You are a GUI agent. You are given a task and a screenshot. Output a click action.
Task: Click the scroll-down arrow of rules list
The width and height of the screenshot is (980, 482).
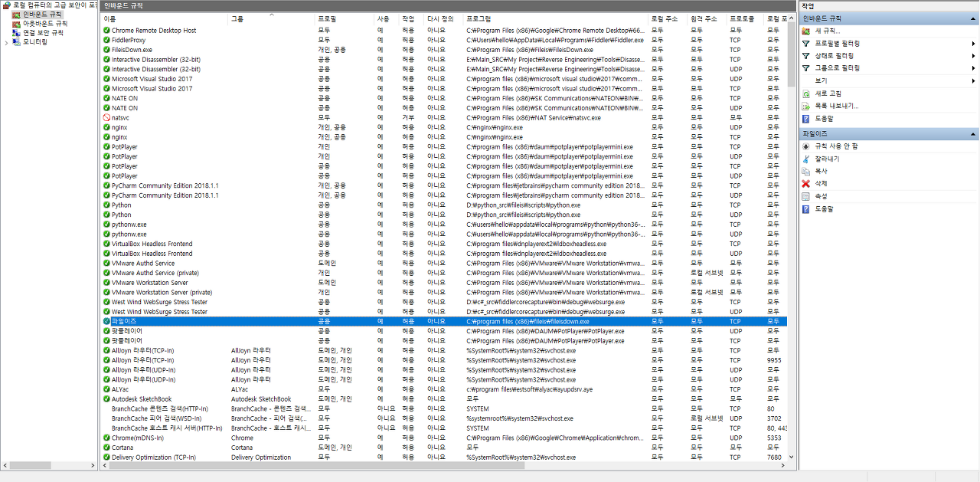click(x=792, y=457)
